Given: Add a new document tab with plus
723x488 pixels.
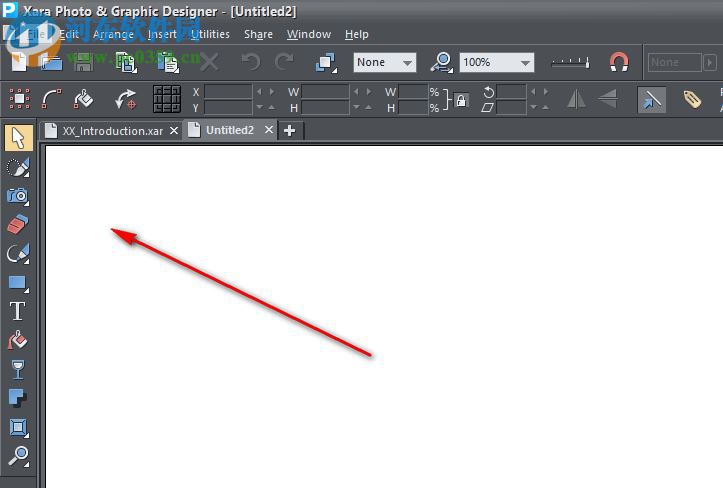Looking at the screenshot, I should coord(290,131).
